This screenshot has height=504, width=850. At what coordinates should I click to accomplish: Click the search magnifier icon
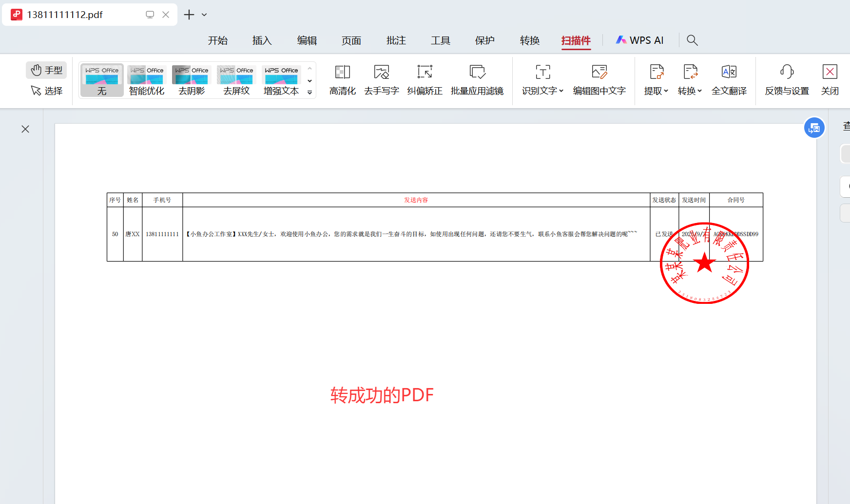(692, 40)
